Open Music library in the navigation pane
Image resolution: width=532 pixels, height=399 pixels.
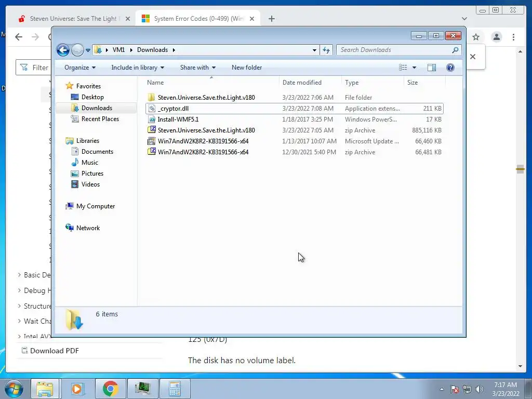click(x=89, y=163)
